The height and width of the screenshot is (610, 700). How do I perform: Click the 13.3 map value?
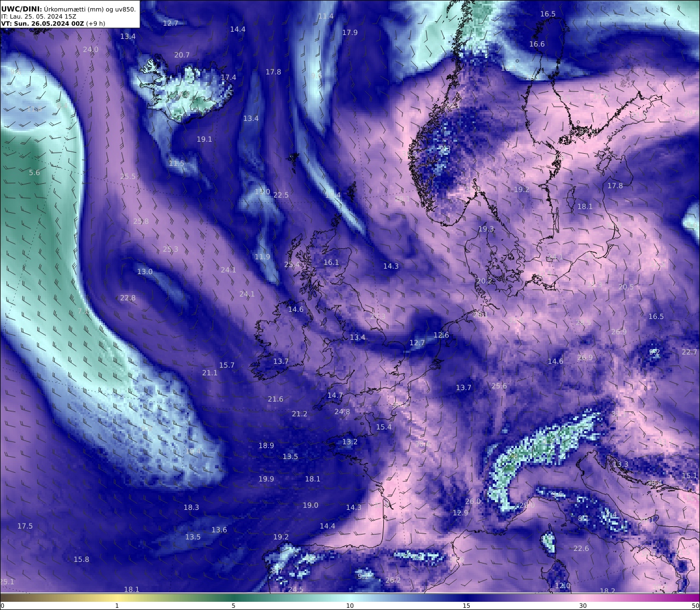pos(621,464)
